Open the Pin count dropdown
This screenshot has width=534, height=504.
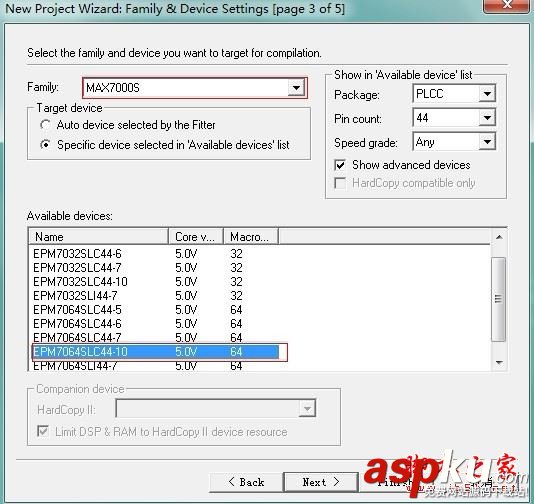pos(487,118)
